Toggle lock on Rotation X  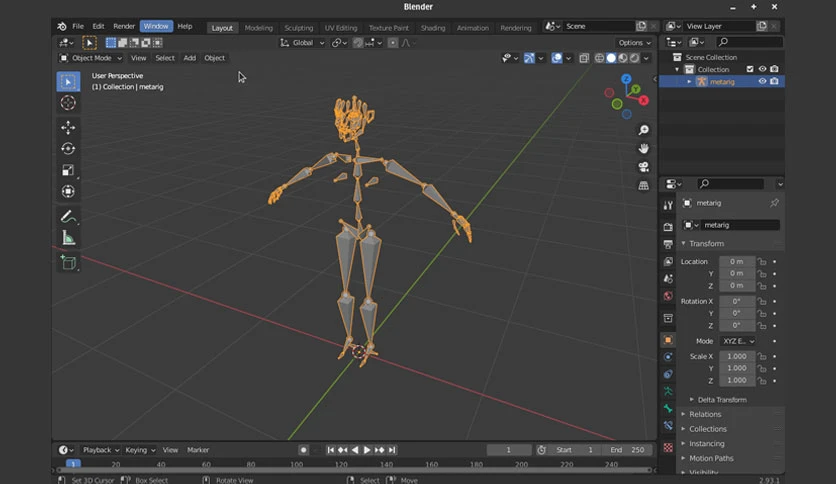762,301
